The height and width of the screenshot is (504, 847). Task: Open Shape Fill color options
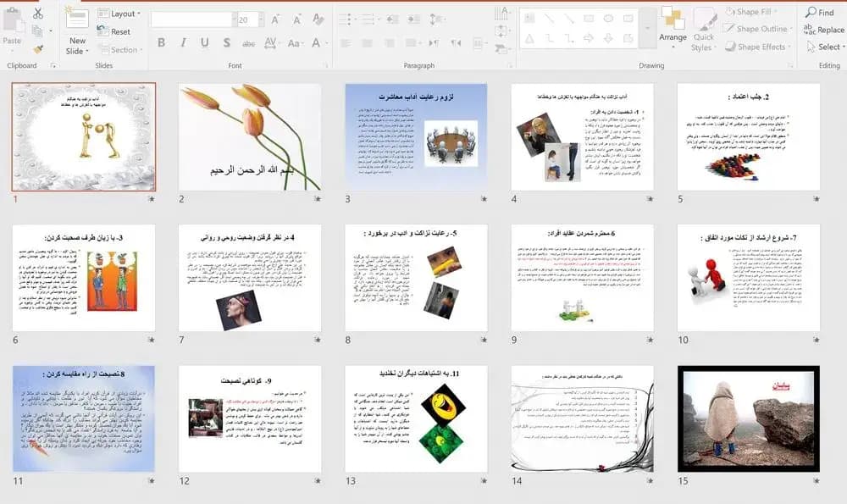(750, 11)
